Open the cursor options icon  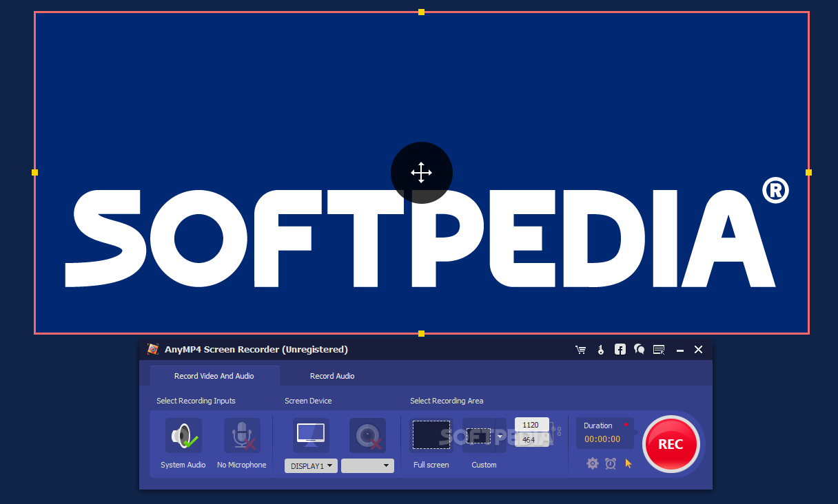click(628, 463)
